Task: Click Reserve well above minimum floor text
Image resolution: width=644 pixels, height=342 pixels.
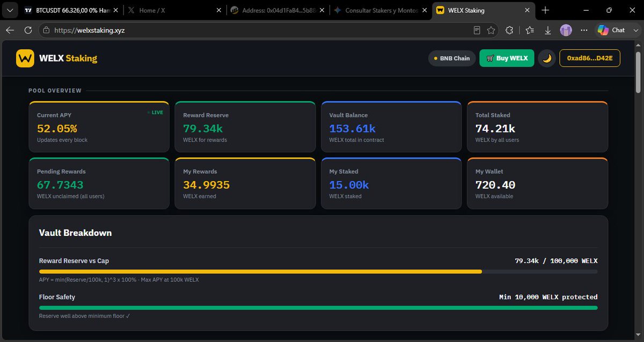Action: pyautogui.click(x=85, y=316)
